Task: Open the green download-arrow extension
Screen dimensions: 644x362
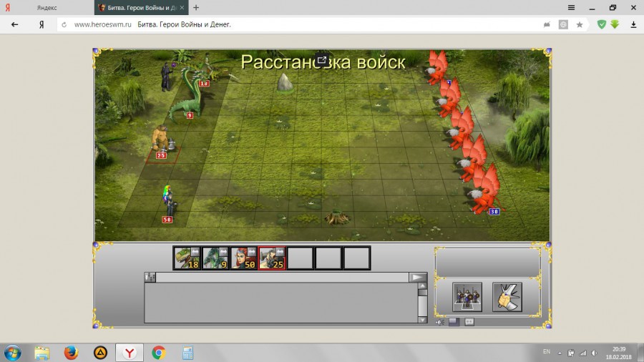Action: [x=615, y=24]
